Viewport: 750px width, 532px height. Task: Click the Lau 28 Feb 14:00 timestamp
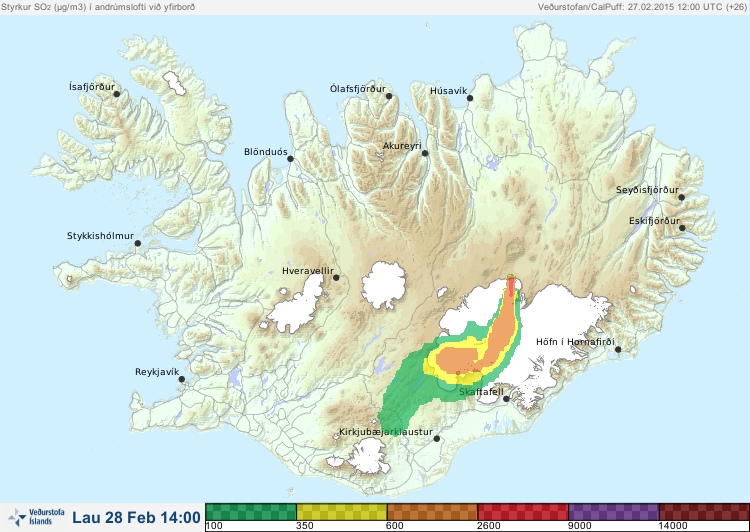[x=136, y=517]
